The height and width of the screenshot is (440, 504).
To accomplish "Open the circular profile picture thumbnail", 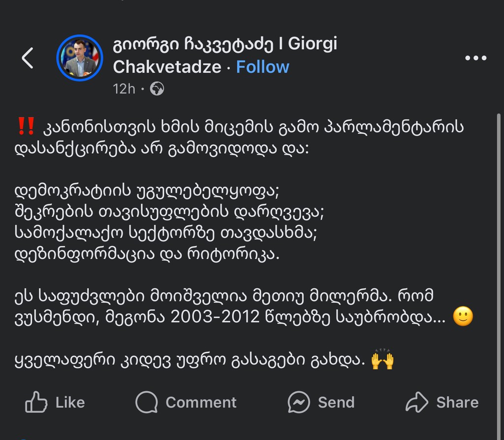I will coord(79,57).
